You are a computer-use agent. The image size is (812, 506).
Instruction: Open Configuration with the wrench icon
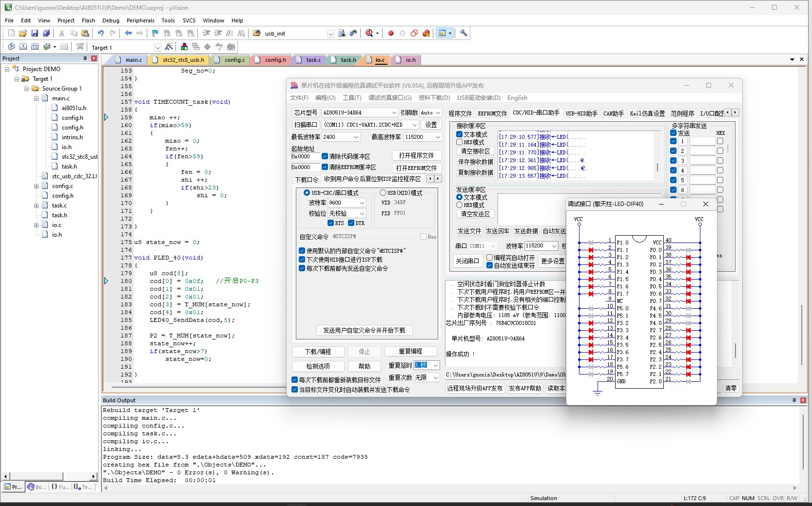coord(464,33)
